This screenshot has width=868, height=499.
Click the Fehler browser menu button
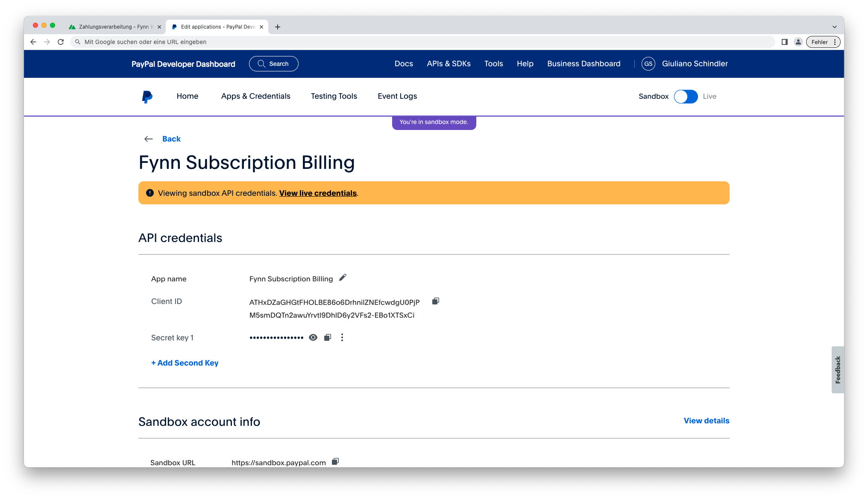[823, 42]
